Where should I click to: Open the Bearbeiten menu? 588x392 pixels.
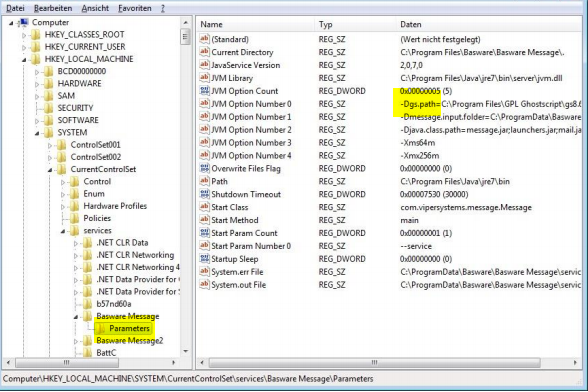click(x=53, y=8)
